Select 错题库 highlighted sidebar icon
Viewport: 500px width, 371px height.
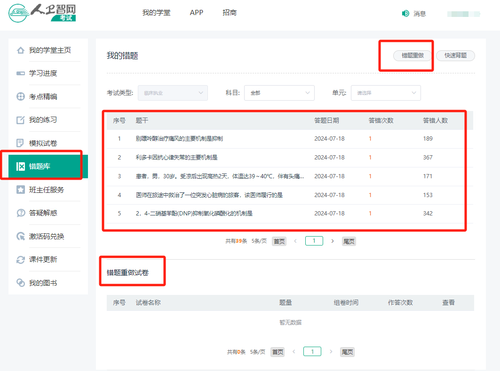click(21, 166)
